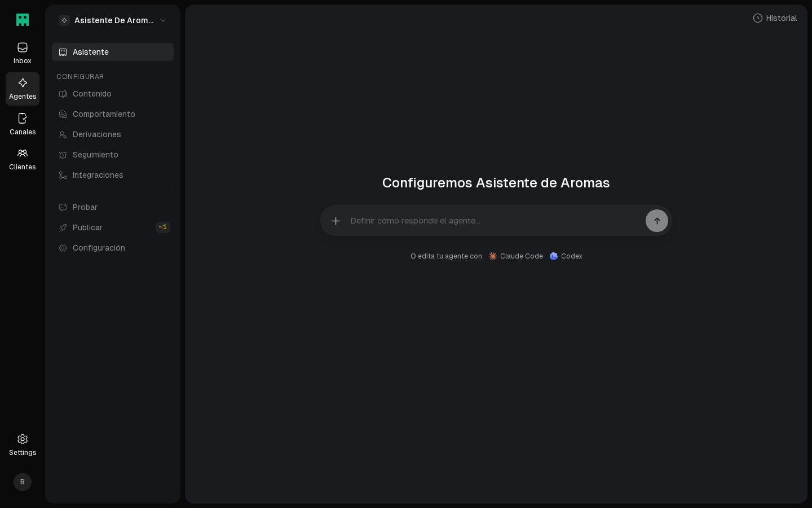
Task: Open the agent Configuración page
Action: (x=113, y=248)
